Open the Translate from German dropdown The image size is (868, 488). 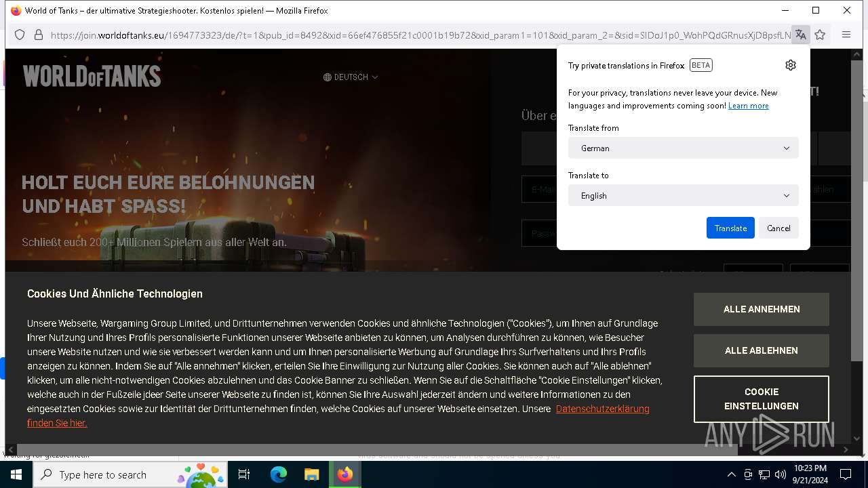[683, 148]
